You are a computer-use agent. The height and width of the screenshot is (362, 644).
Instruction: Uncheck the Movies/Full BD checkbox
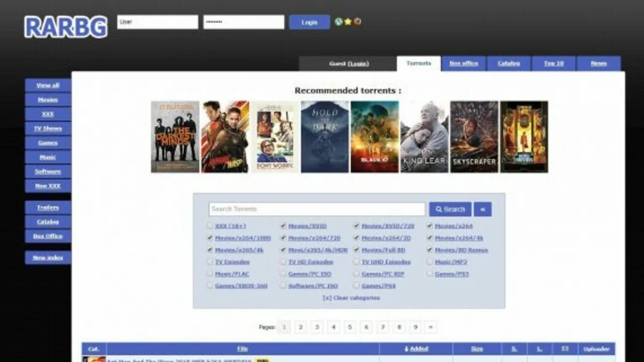356,250
